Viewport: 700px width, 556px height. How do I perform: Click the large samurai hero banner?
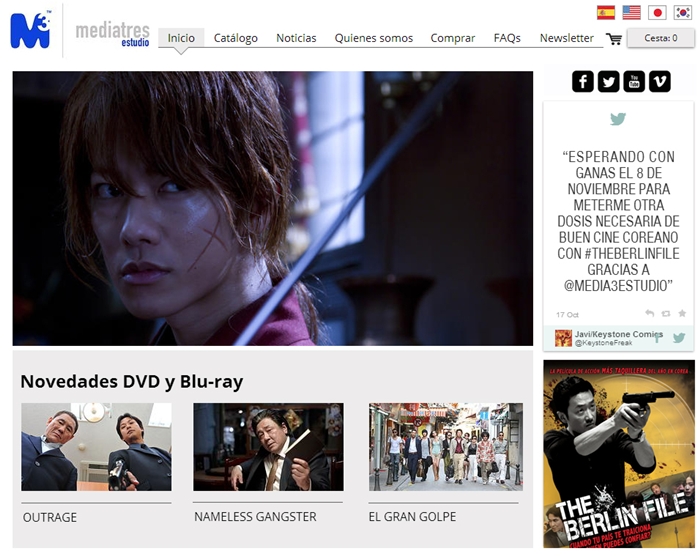point(273,208)
